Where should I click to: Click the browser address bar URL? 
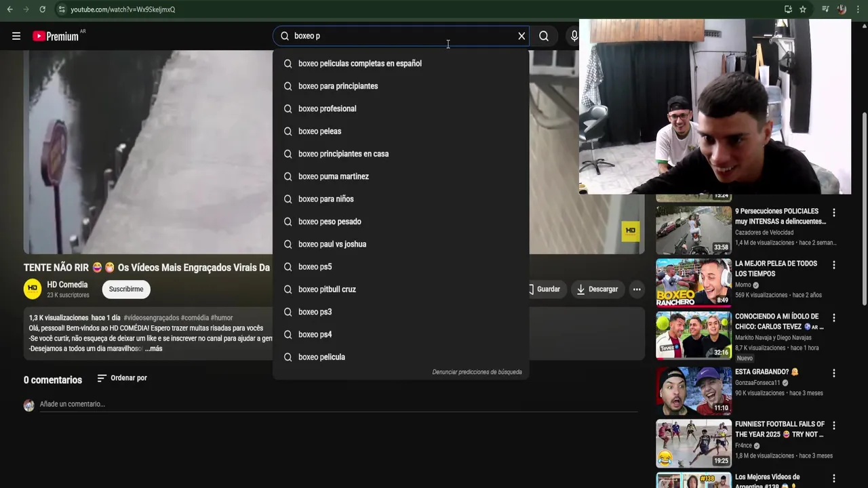[x=123, y=9]
